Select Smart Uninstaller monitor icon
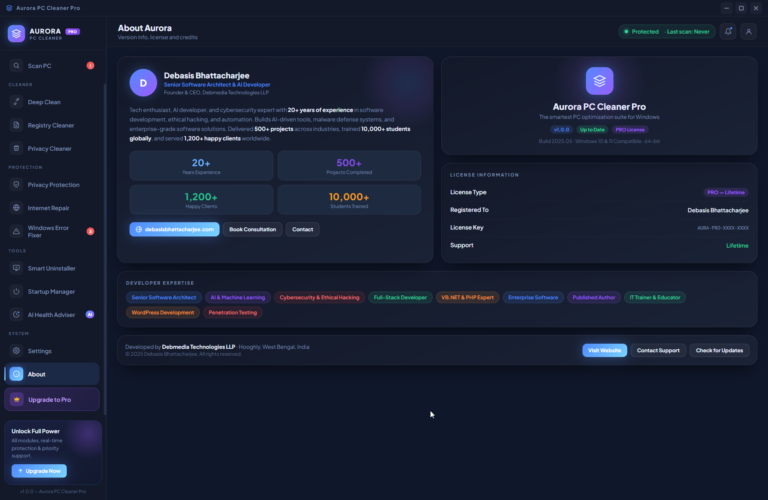 [x=16, y=268]
